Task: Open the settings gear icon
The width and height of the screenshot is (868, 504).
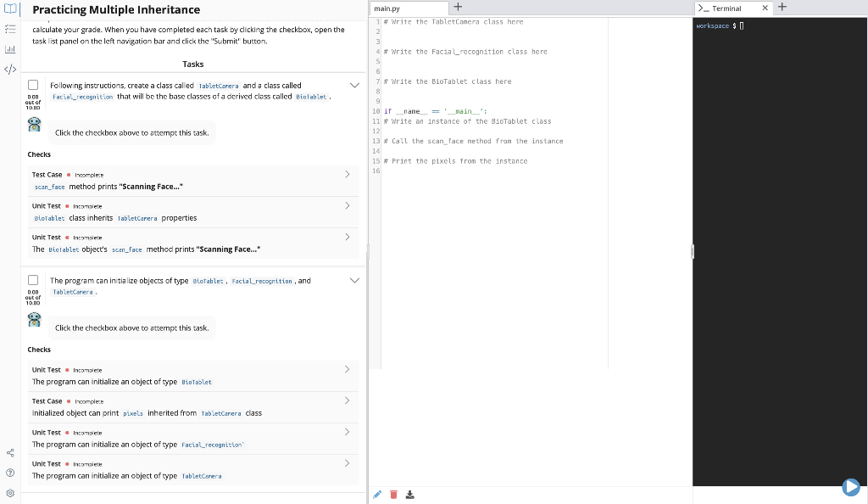Action: click(9, 493)
